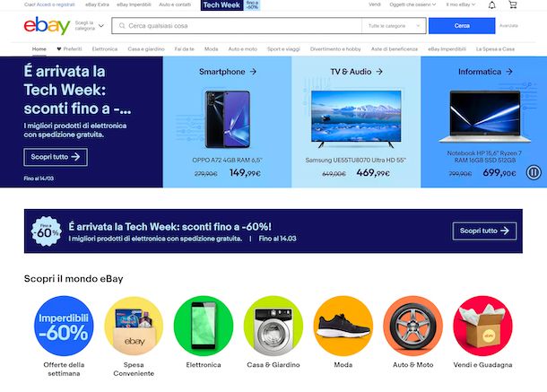
Task: Open the shopping cart icon
Action: click(512, 4)
